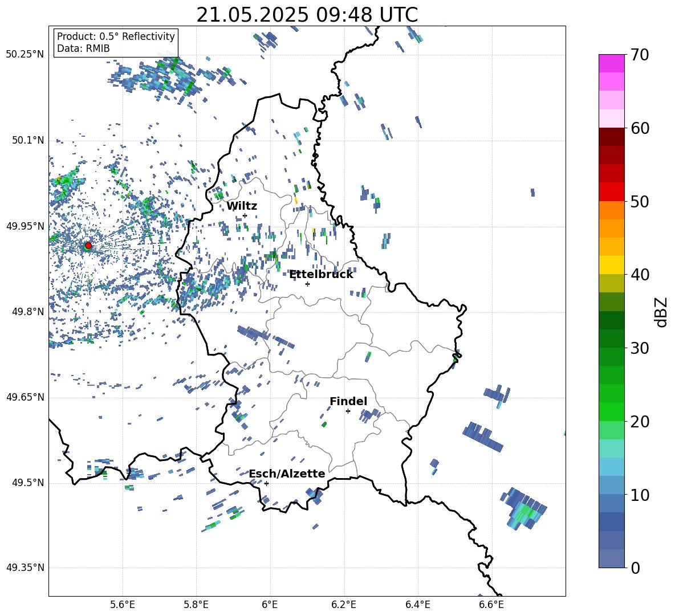Click the red radar site marker dot
This screenshot has height=616, width=675.
pyautogui.click(x=88, y=245)
